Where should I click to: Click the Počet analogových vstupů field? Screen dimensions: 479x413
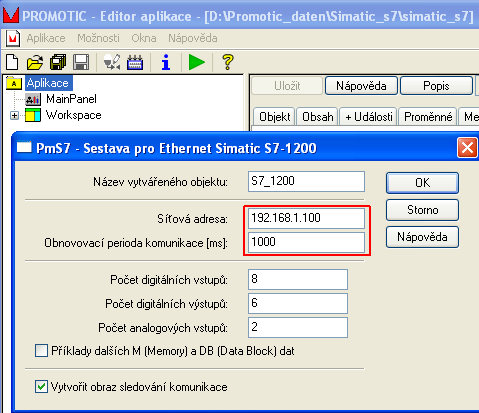click(x=298, y=327)
